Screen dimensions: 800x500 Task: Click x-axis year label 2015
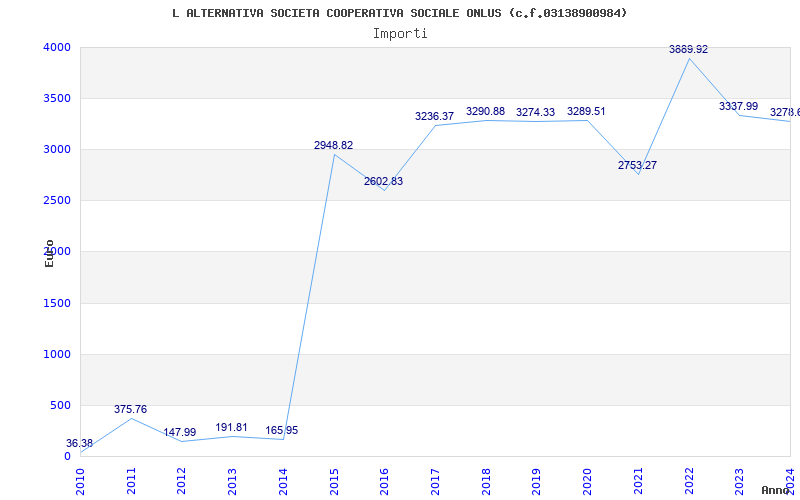(334, 481)
